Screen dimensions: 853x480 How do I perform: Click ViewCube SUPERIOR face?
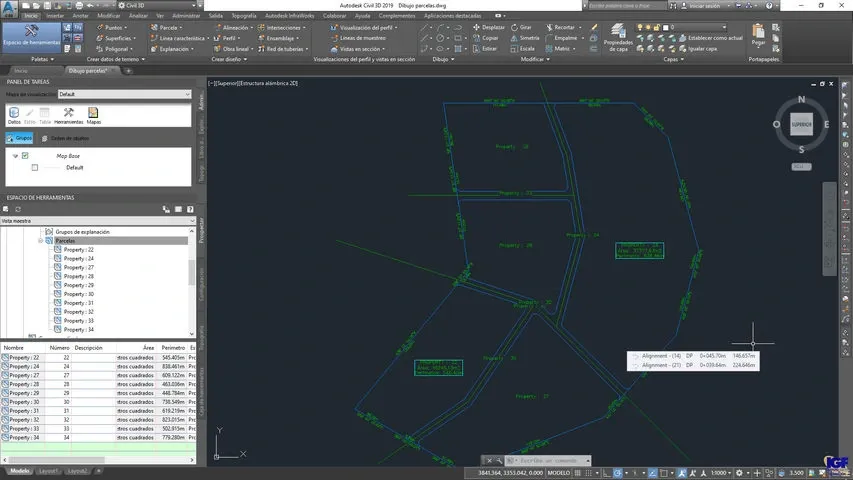[801, 125]
